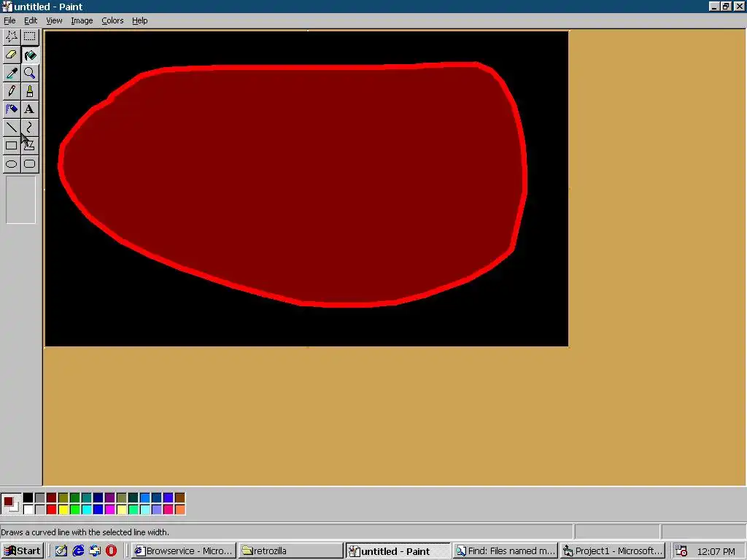Image resolution: width=747 pixels, height=560 pixels.
Task: Click the first Quick Launch notepad icon
Action: click(x=61, y=551)
